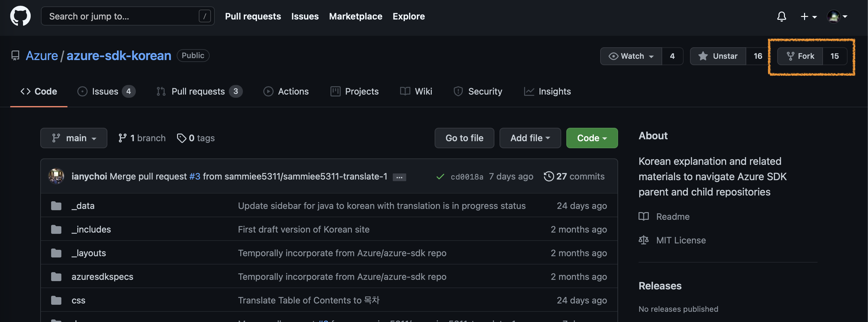Click the repository icon beside Azure
Screen dimensions: 868x322
15,56
